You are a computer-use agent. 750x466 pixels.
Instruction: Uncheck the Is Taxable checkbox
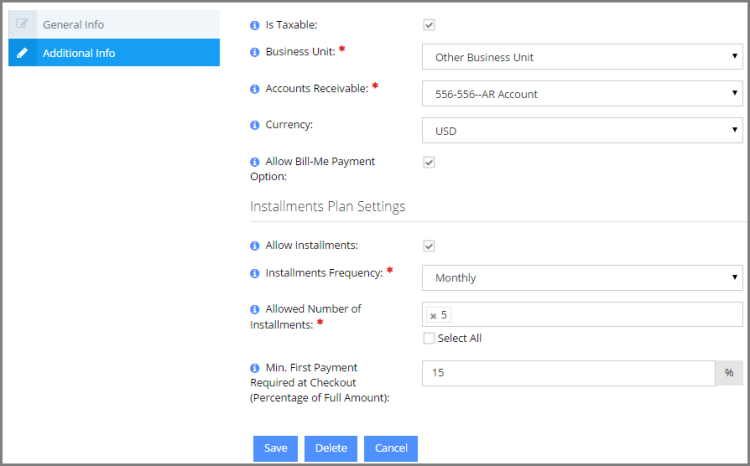point(429,25)
